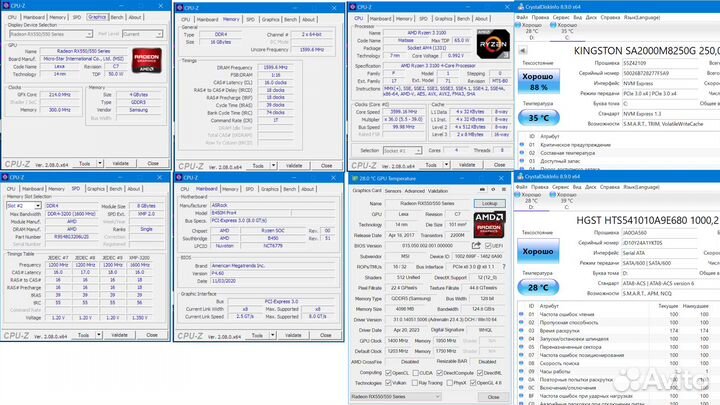Image resolution: width=720 pixels, height=405 pixels.
Task: Click the GPU-Z screenshot camera icon
Action: (x=482, y=189)
